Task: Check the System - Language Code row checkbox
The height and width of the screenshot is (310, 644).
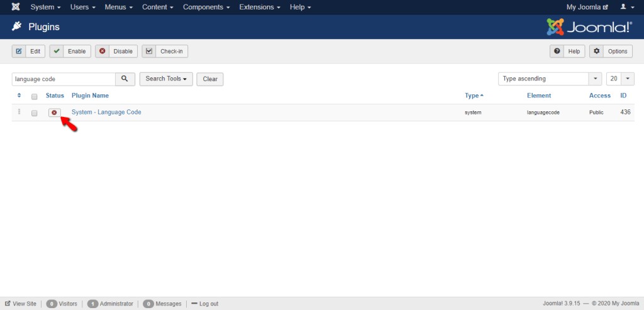Action: click(35, 113)
